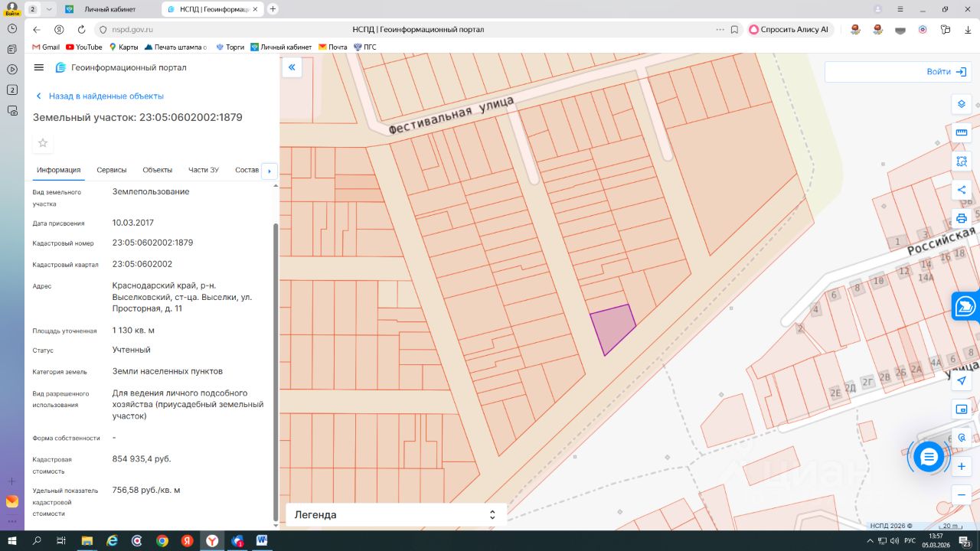Collapse the left info panel

(x=292, y=67)
